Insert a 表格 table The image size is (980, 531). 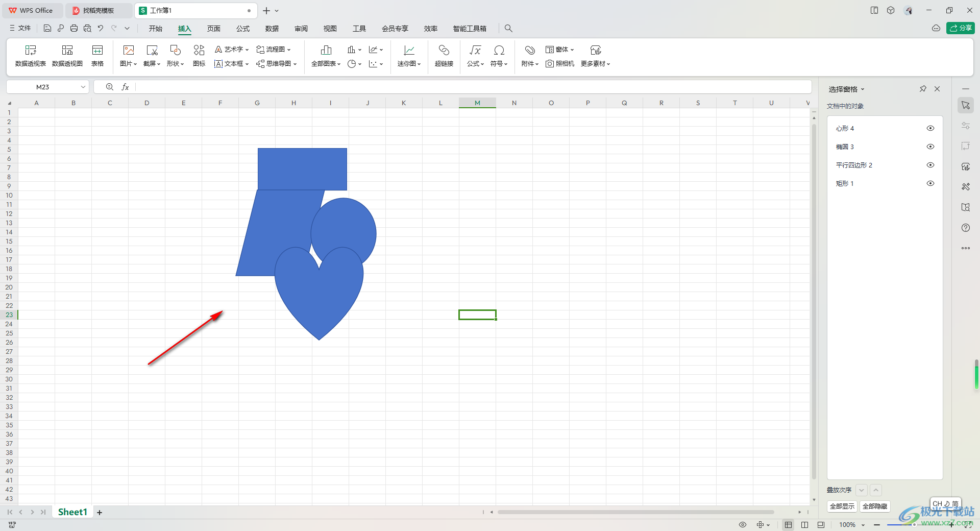[97, 56]
